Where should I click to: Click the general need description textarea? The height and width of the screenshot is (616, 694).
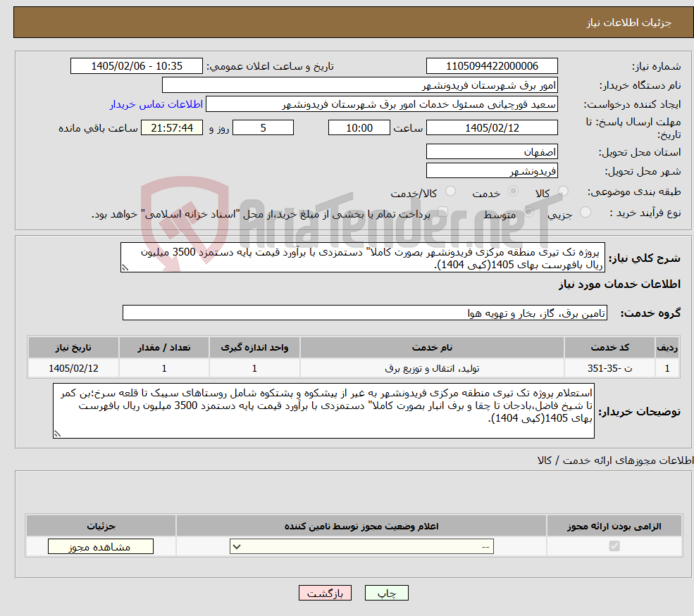[362, 258]
